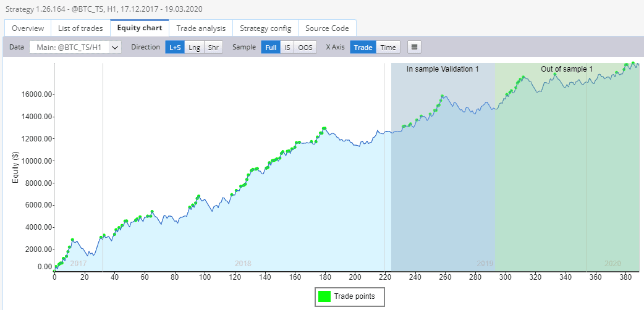Open the Strategy config tab
The image size is (644, 310).
click(265, 28)
